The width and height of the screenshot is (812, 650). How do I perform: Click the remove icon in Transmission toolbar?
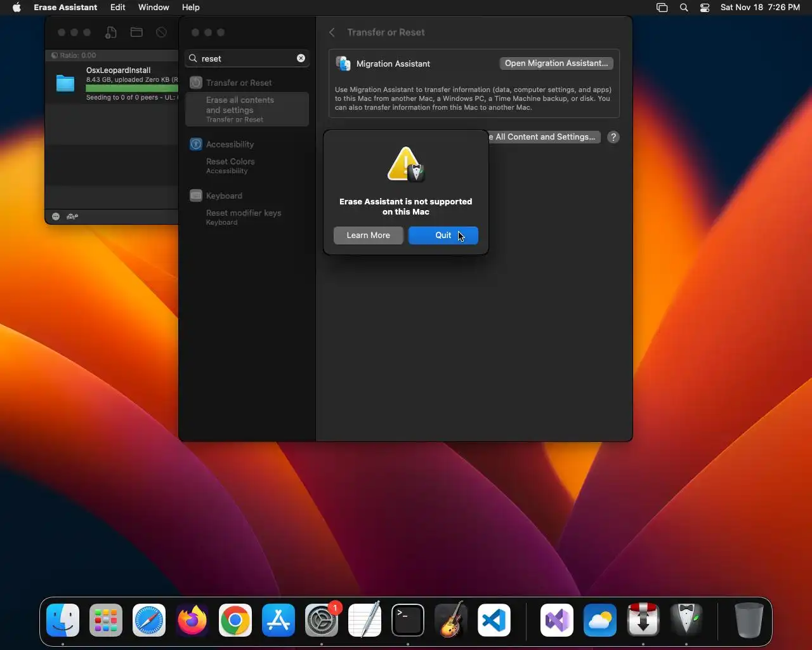(x=161, y=32)
